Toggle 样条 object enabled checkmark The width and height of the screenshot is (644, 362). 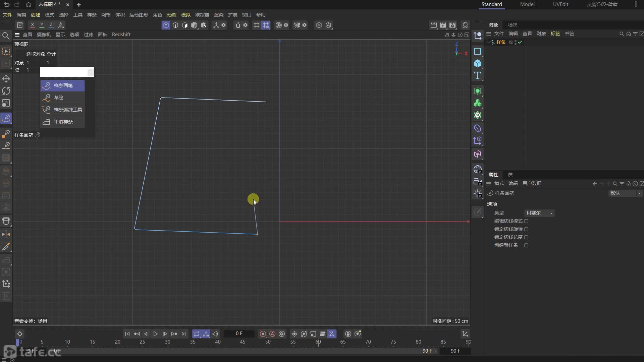520,42
